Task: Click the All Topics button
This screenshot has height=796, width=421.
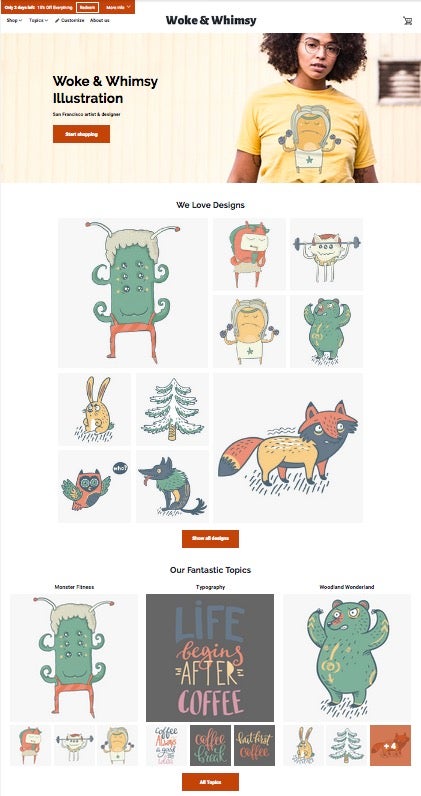Action: [210, 782]
